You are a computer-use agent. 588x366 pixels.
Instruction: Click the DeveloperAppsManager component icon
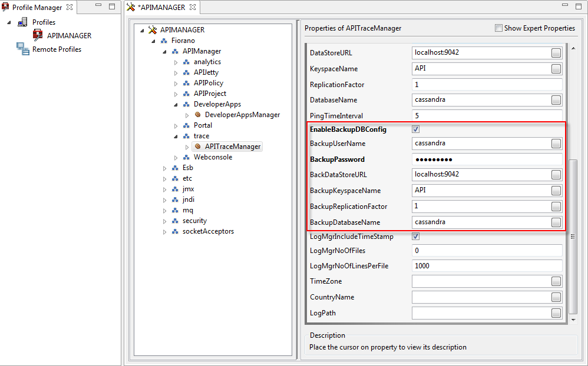pos(197,115)
